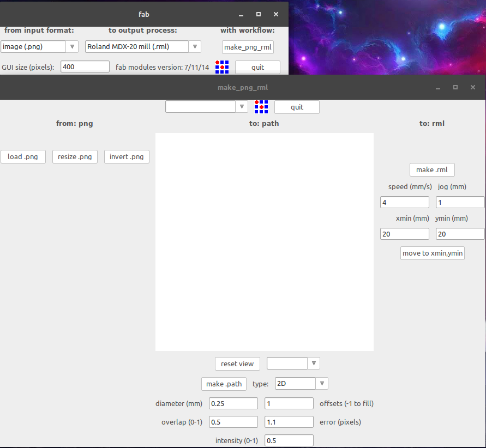Click the make_png_rml window title bar
Screen dimensions: 486x448
[243, 87]
